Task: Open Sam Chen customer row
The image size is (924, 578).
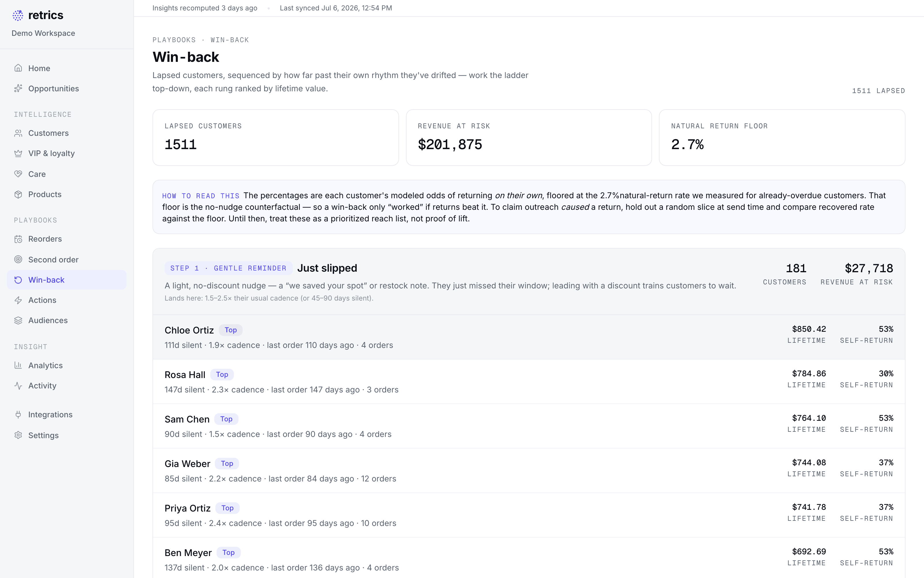Action: pyautogui.click(x=528, y=426)
